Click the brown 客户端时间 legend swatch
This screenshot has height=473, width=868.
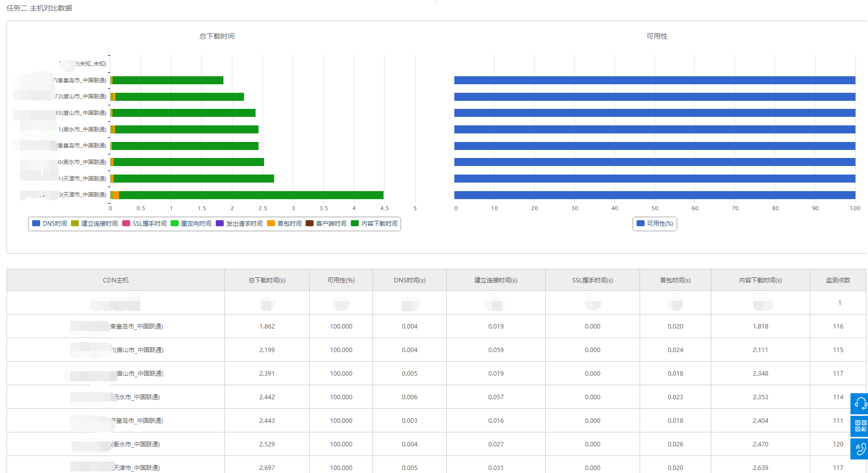click(310, 224)
